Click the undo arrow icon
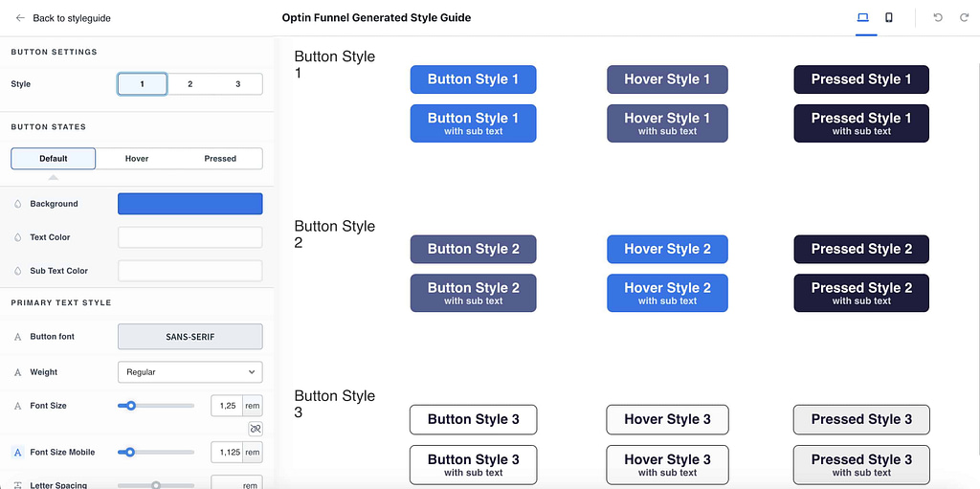The width and height of the screenshot is (980, 489). pos(938,17)
